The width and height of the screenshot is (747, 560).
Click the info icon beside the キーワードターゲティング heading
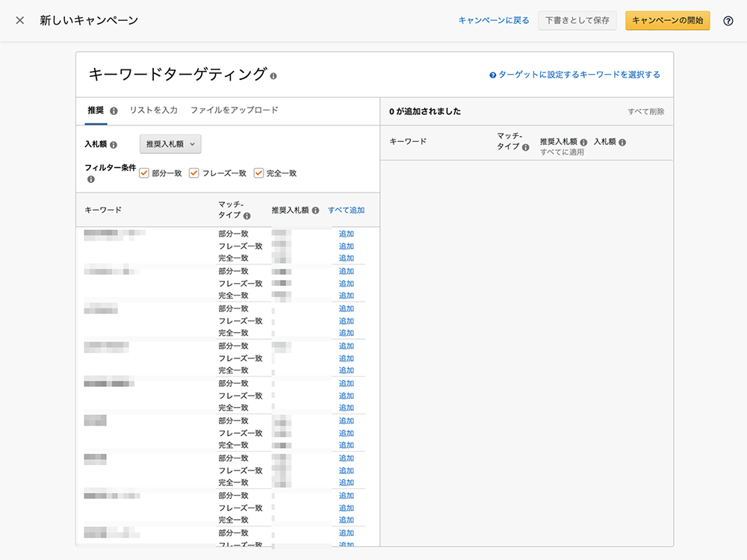[273, 75]
